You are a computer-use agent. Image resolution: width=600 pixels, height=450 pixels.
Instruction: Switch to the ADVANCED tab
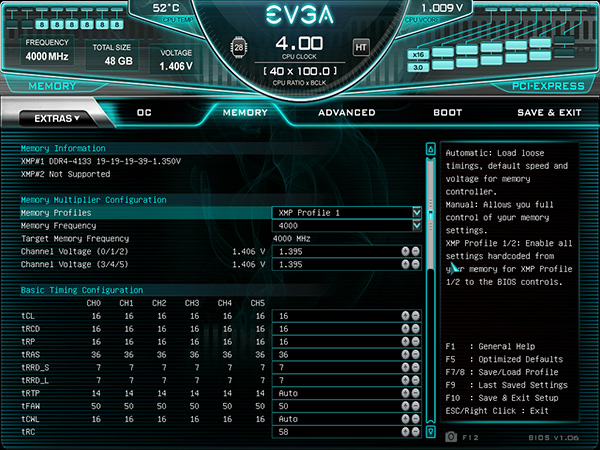click(347, 112)
